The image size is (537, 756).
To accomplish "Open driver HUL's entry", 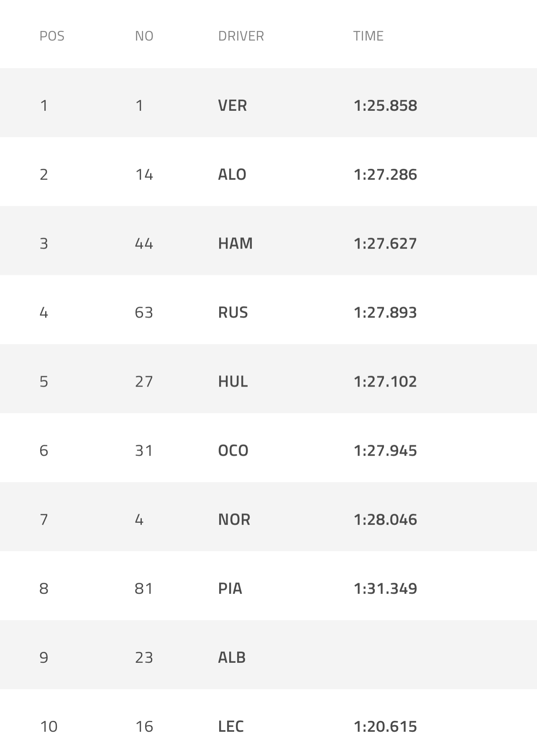I will click(233, 382).
